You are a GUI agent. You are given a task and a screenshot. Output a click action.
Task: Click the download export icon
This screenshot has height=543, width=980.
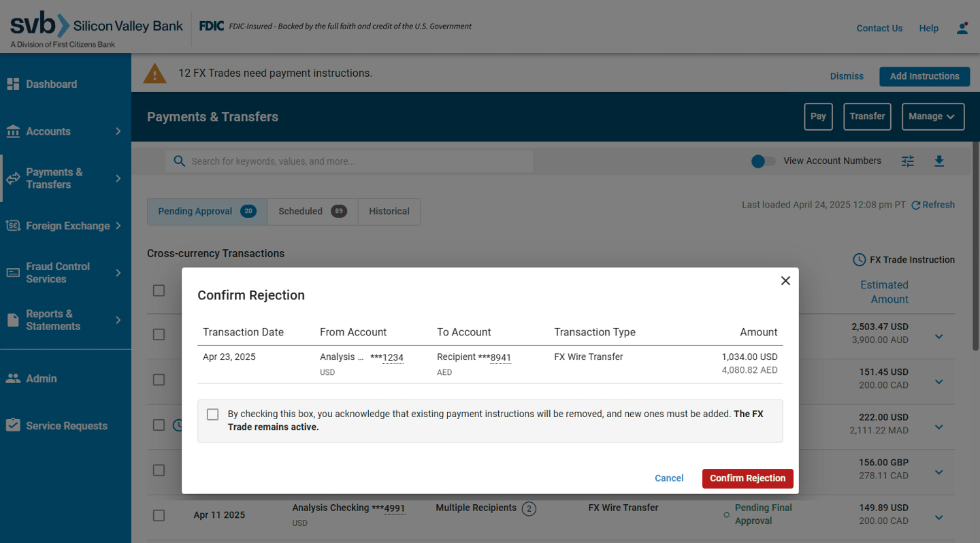[939, 161]
